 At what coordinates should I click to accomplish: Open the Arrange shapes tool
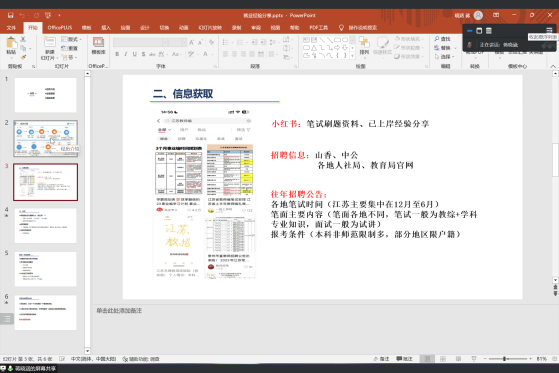(x=364, y=45)
